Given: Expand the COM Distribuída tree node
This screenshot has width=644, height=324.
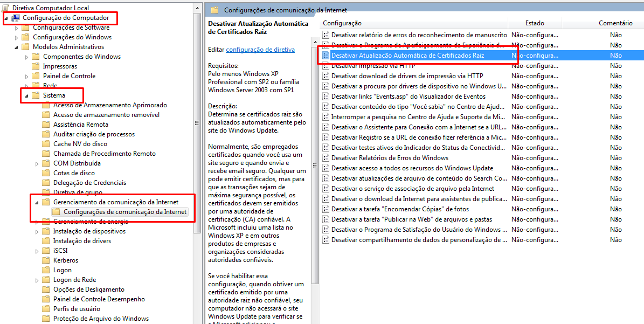Looking at the screenshot, I should coord(37,163).
